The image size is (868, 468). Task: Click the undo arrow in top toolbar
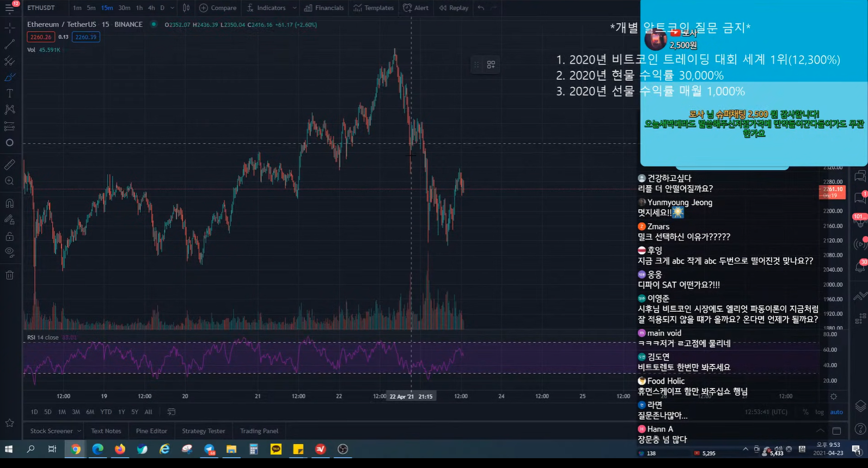pyautogui.click(x=481, y=8)
